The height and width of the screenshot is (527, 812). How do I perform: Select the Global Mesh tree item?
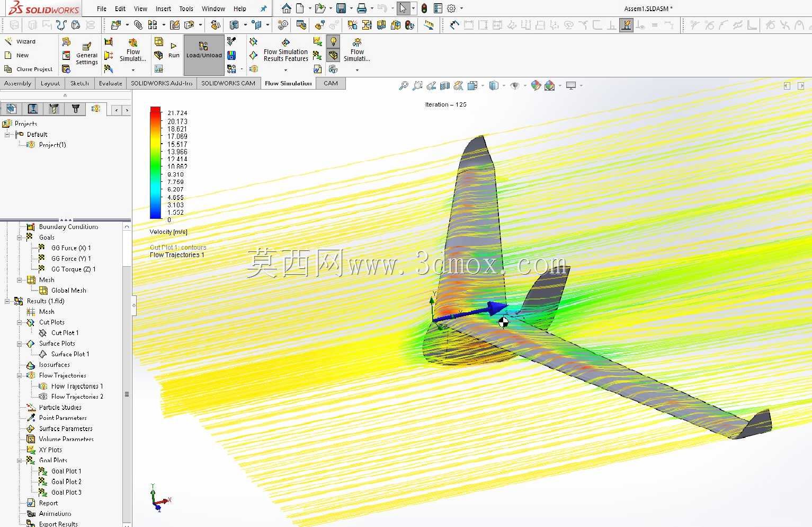[68, 291]
